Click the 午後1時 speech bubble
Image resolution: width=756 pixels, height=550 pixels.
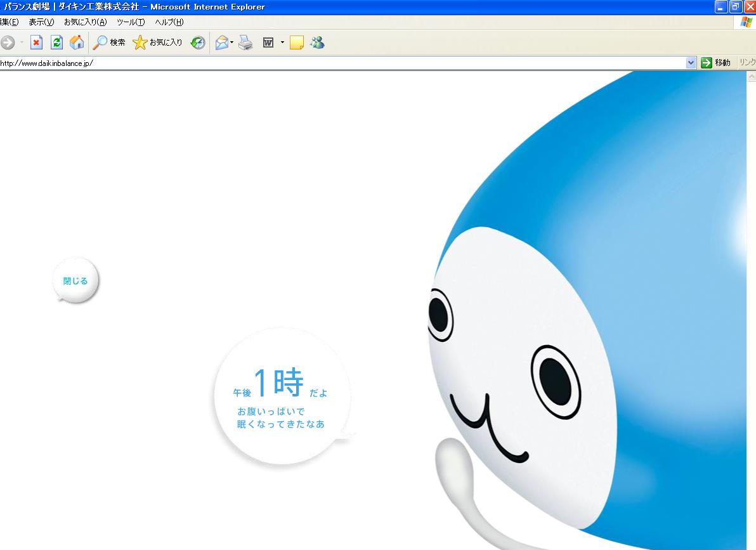click(282, 396)
